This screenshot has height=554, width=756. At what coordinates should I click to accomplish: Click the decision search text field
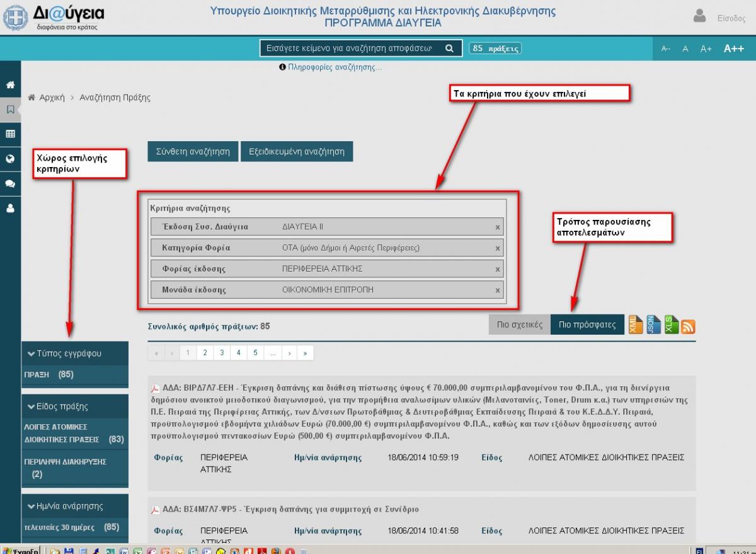tap(350, 49)
